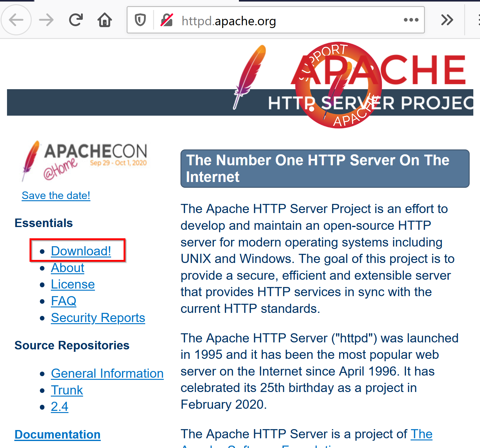Click the insecure connection padlock icon
The image size is (480, 448).
(x=167, y=20)
